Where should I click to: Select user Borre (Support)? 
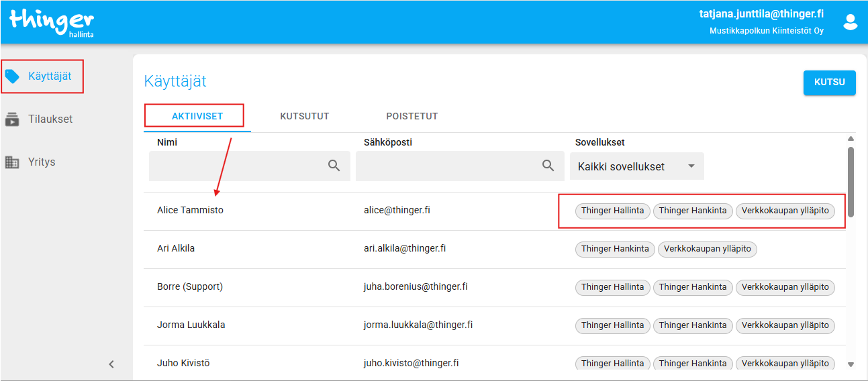190,286
